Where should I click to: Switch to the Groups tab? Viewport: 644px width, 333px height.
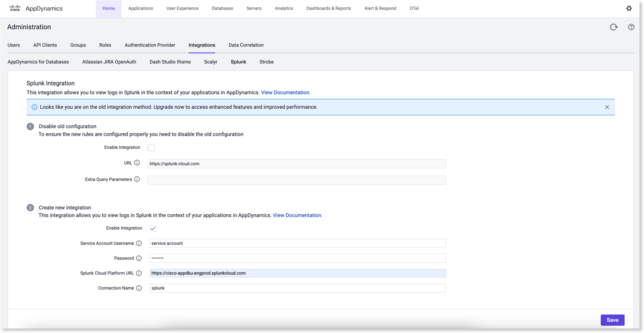(78, 45)
